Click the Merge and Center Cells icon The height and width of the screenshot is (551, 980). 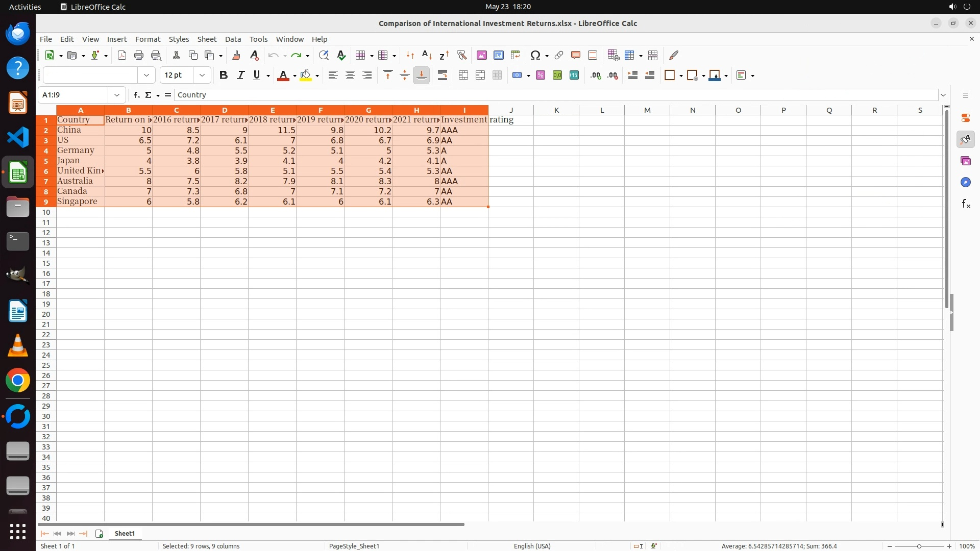(x=463, y=75)
